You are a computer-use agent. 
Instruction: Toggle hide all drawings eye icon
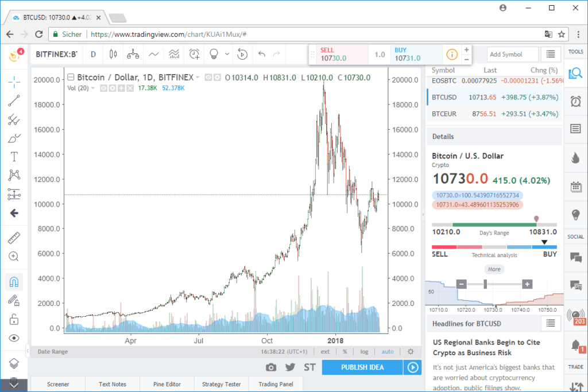pos(14,338)
